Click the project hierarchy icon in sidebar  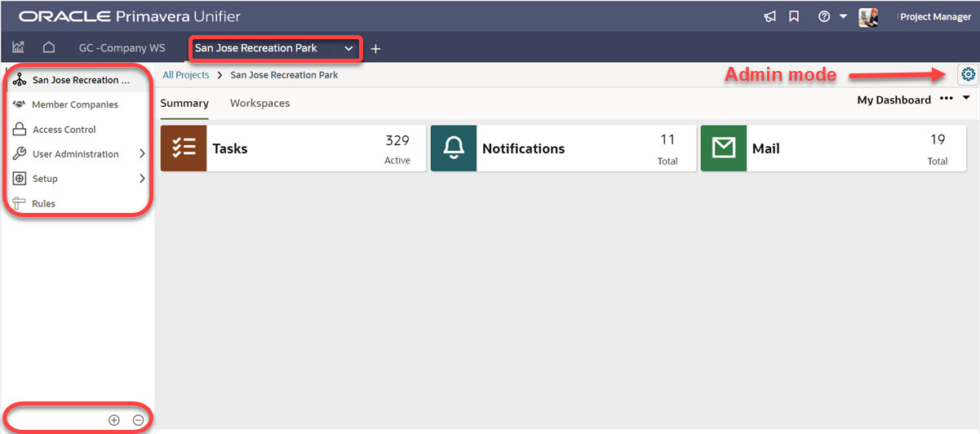[20, 81]
